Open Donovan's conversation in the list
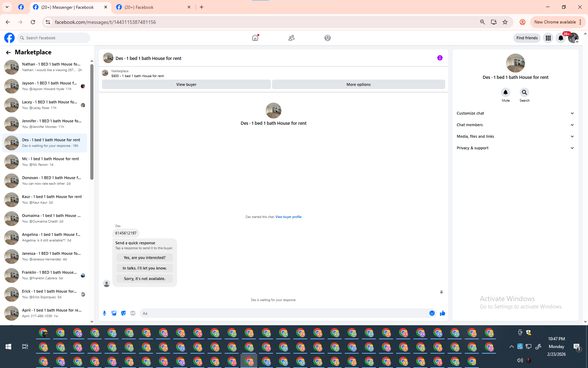Viewport: 588px width, 368px height. click(x=45, y=180)
